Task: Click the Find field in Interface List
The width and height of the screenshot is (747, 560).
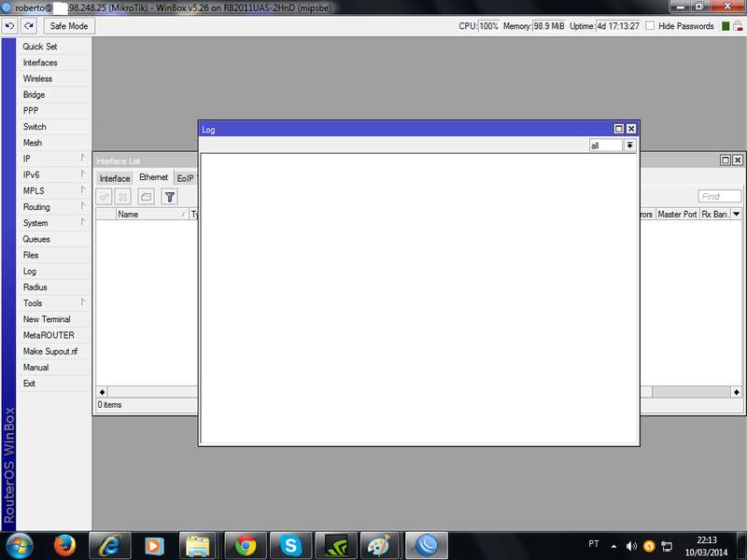Action: tap(719, 197)
